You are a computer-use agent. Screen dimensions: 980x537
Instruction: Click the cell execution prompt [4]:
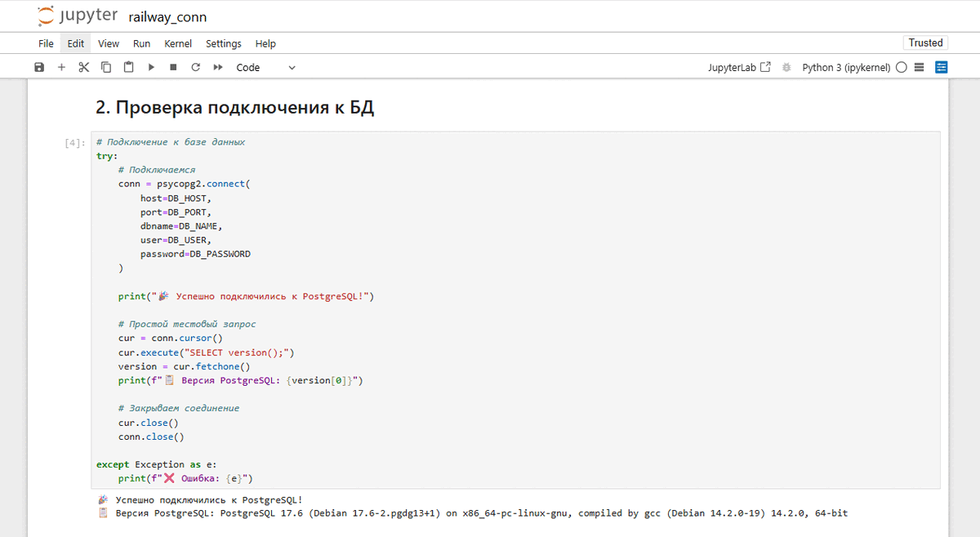point(74,143)
